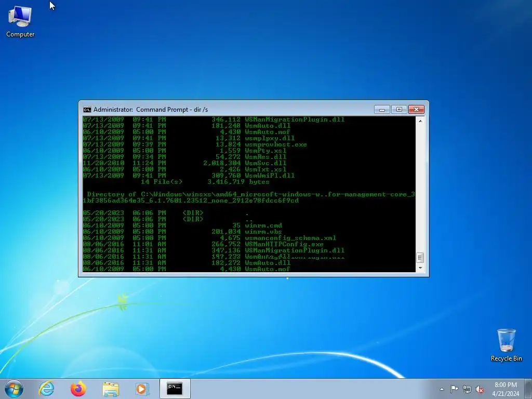Click the WsmSvc.dll file name

click(x=265, y=163)
